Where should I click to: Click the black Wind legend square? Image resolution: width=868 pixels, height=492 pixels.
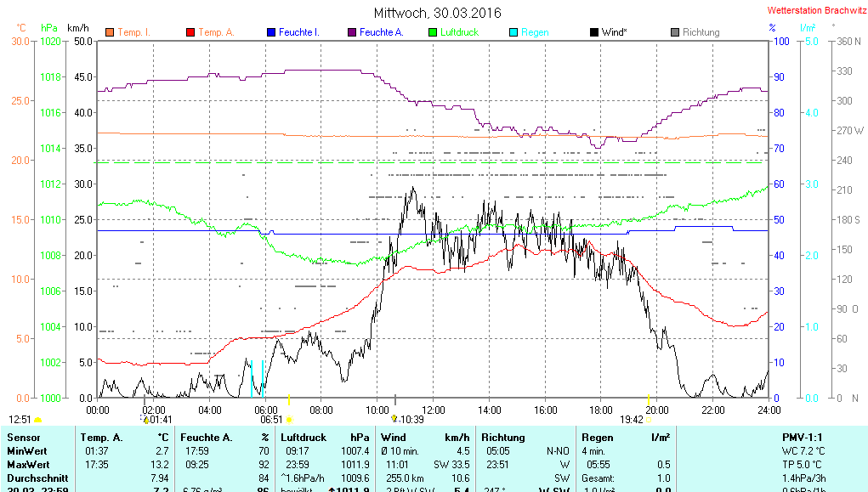pos(593,32)
